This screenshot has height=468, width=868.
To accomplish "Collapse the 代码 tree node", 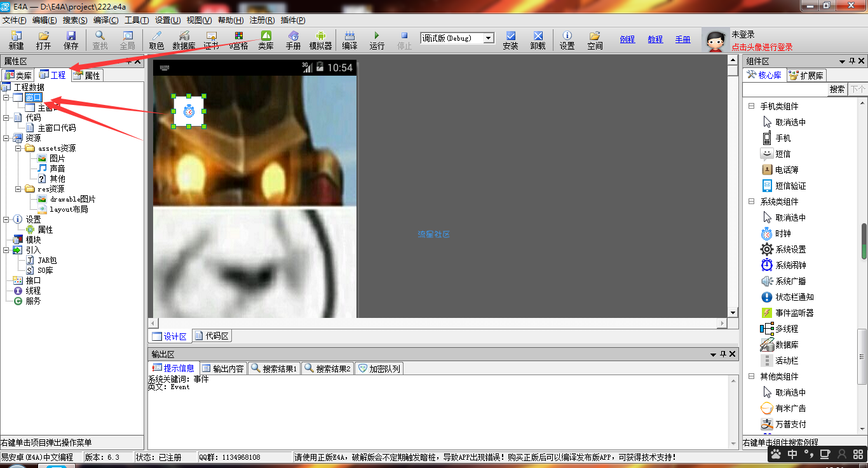I will coord(6,118).
